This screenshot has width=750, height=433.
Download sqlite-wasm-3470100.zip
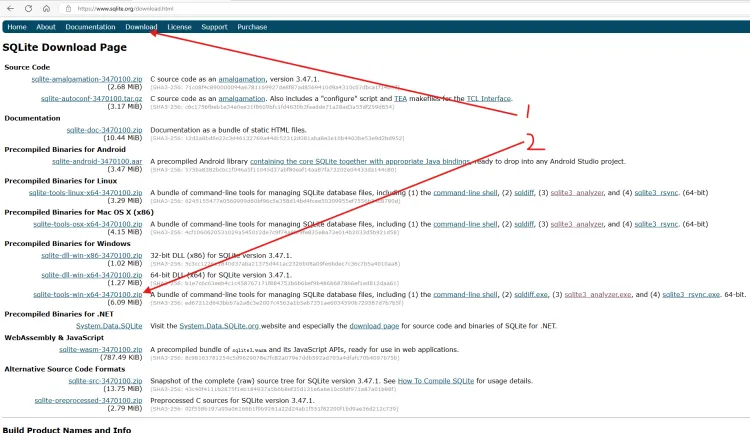[x=101, y=349]
